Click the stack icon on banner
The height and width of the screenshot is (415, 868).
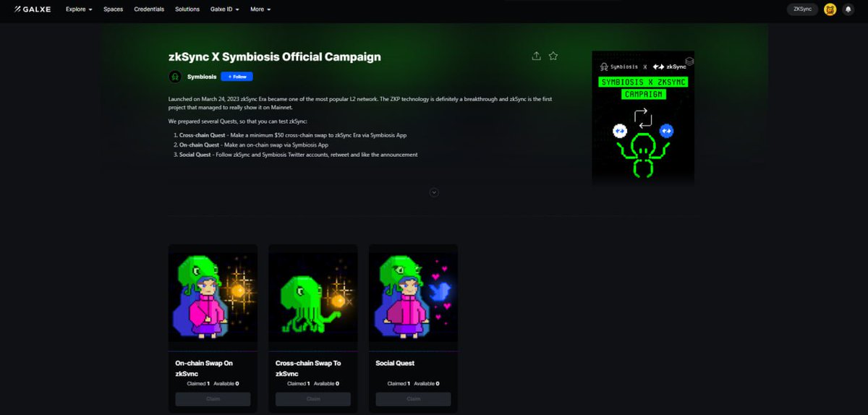(689, 61)
